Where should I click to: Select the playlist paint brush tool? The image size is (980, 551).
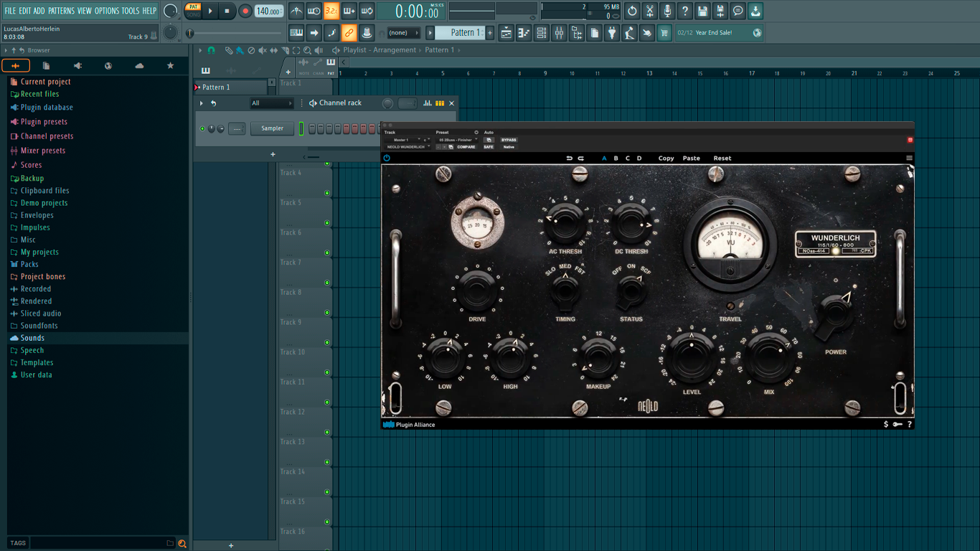coord(240,50)
